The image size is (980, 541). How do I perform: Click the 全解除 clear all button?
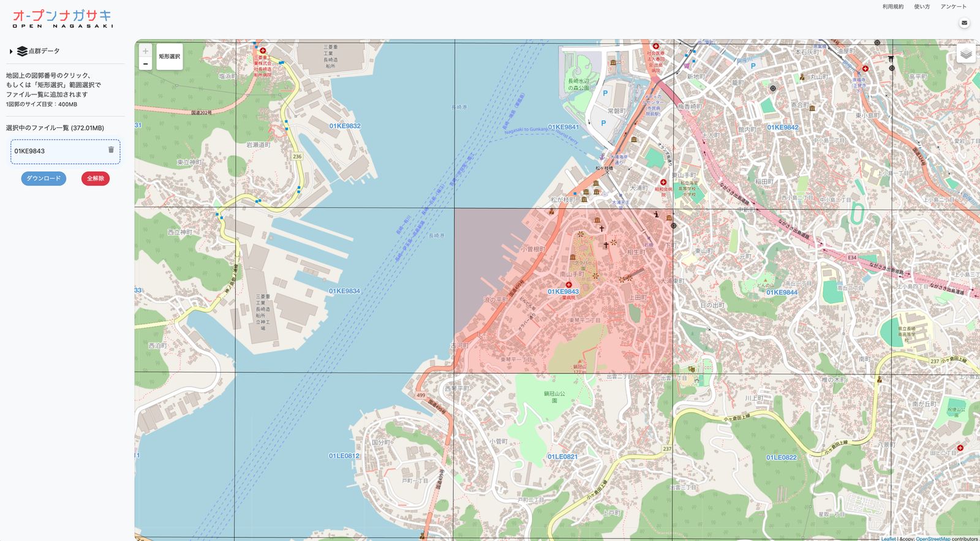click(x=96, y=178)
